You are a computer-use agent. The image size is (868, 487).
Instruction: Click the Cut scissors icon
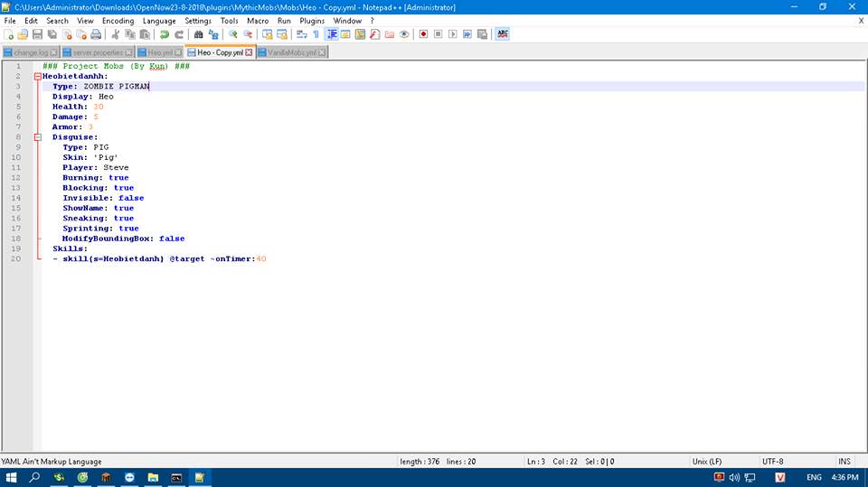(x=116, y=34)
